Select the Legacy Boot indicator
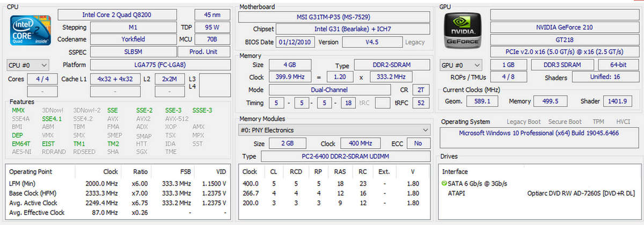This screenshot has height=225, width=644. [524, 122]
